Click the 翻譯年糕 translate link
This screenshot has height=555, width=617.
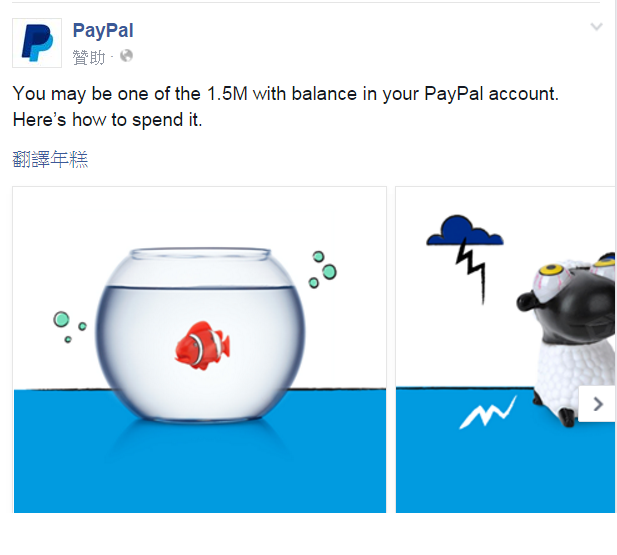(50, 159)
